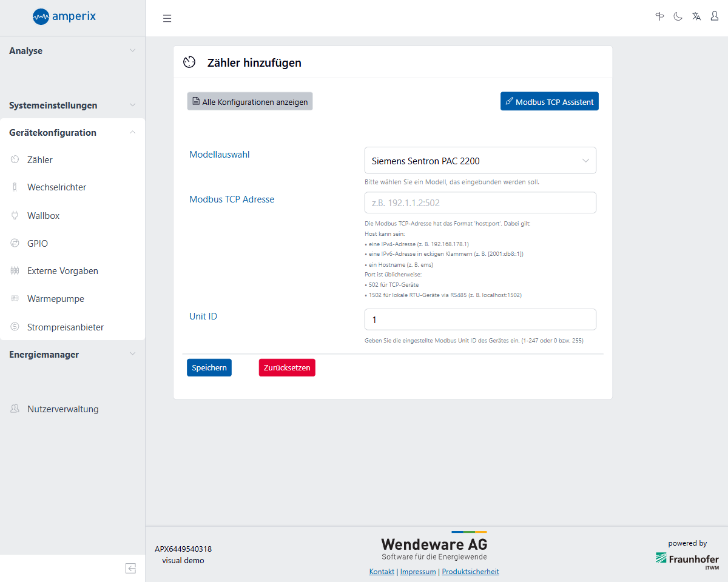Click the hamburger menu icon
Screen dimensions: 728x582
point(167,18)
